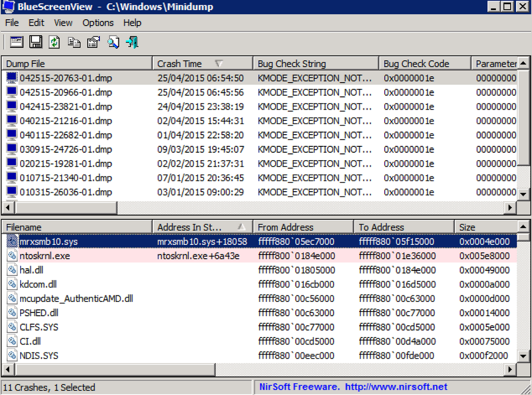Select the 020215-19281-01.dmp dump icon
The image size is (532, 395).
point(12,163)
